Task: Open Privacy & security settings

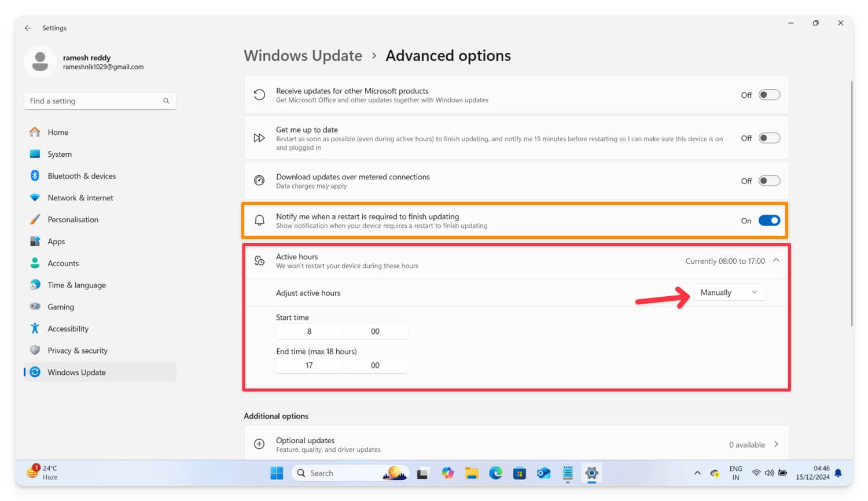Action: (78, 350)
